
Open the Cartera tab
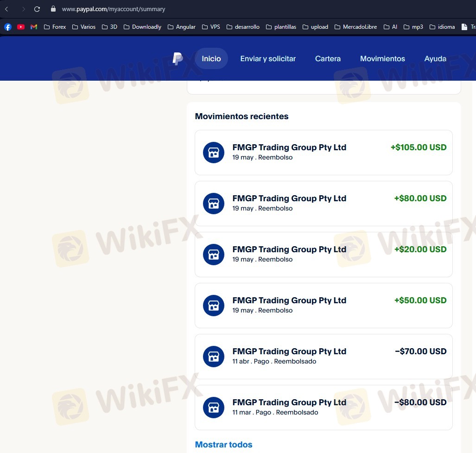328,58
